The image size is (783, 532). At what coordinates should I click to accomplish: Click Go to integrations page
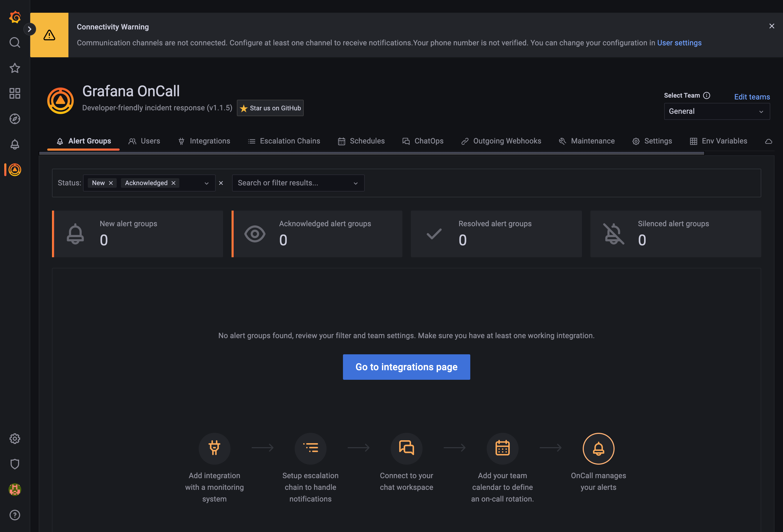tap(406, 367)
